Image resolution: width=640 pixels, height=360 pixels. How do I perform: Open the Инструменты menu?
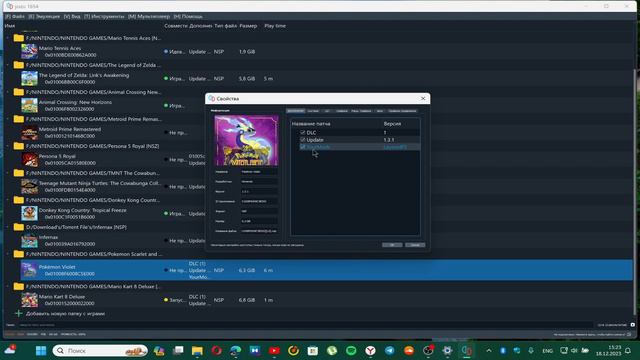104,17
